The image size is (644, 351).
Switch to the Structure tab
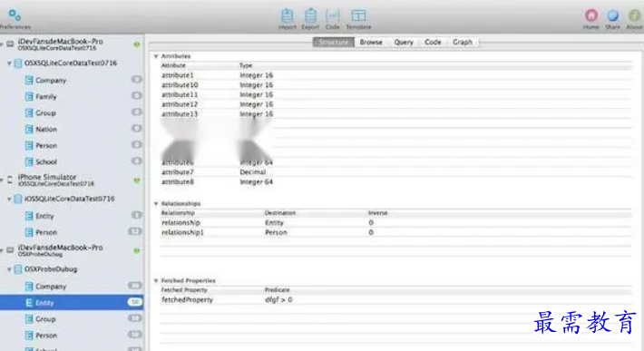click(x=334, y=42)
